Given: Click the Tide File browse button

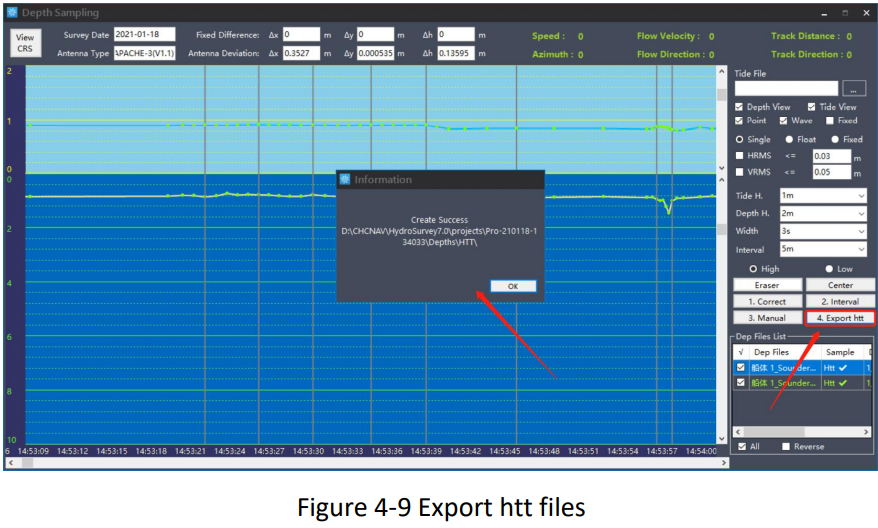Looking at the screenshot, I should (x=853, y=89).
